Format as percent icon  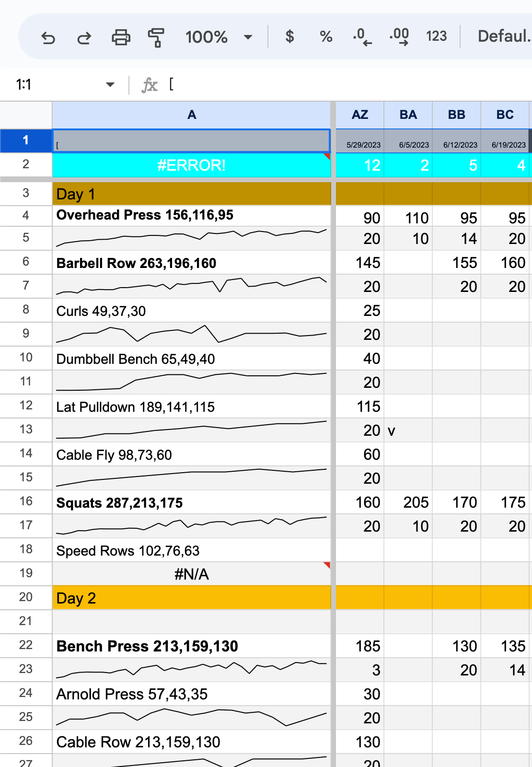pyautogui.click(x=326, y=37)
